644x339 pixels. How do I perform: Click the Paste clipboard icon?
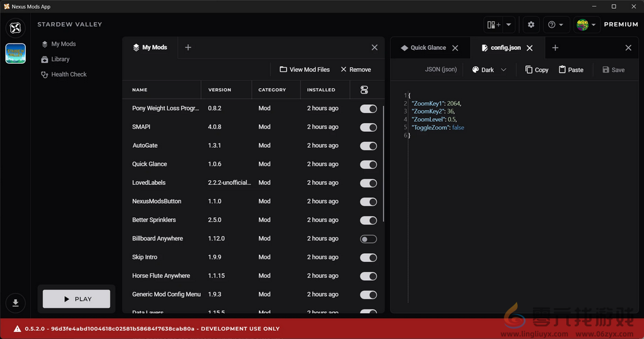pyautogui.click(x=563, y=69)
